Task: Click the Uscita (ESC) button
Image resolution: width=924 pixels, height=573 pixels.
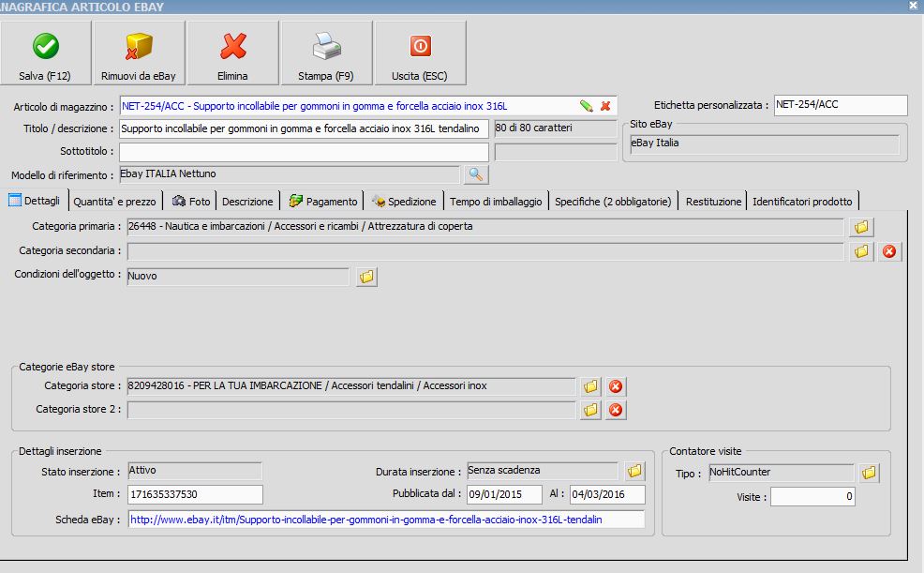Action: tap(420, 53)
